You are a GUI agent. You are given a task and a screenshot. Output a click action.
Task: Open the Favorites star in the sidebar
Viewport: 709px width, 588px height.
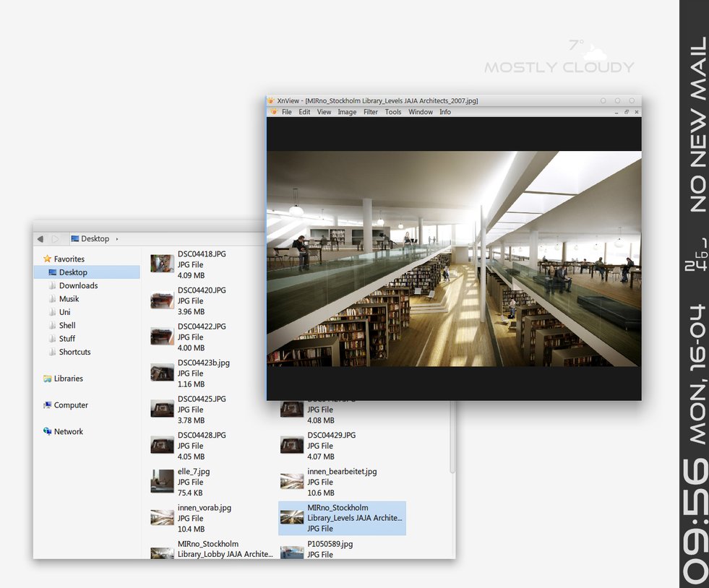click(x=47, y=259)
